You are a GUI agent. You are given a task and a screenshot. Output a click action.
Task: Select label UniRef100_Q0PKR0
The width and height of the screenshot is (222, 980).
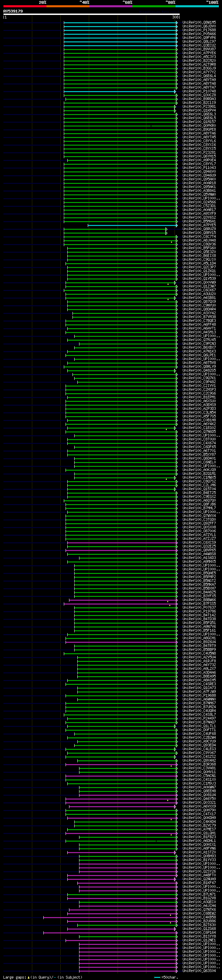tap(199, 125)
